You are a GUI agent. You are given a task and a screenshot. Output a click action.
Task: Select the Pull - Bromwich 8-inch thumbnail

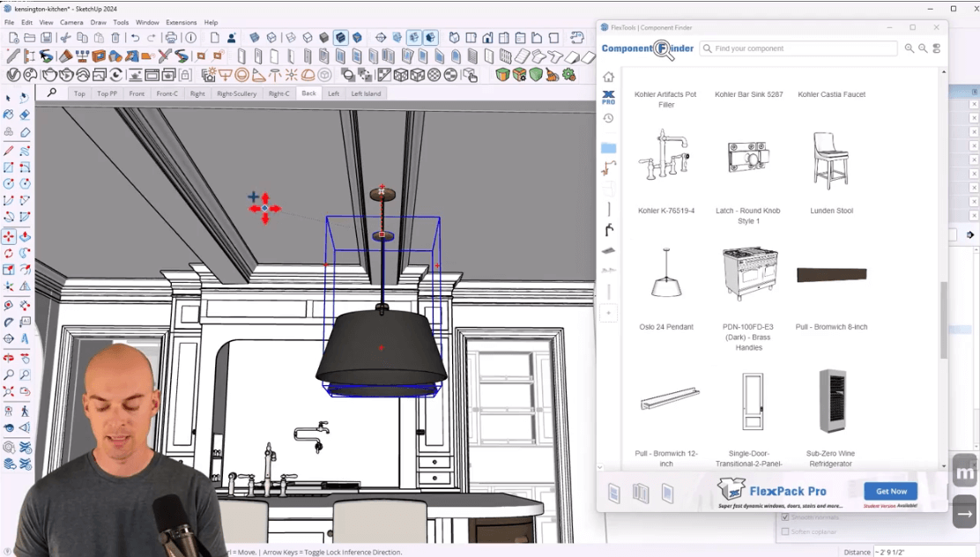(831, 274)
